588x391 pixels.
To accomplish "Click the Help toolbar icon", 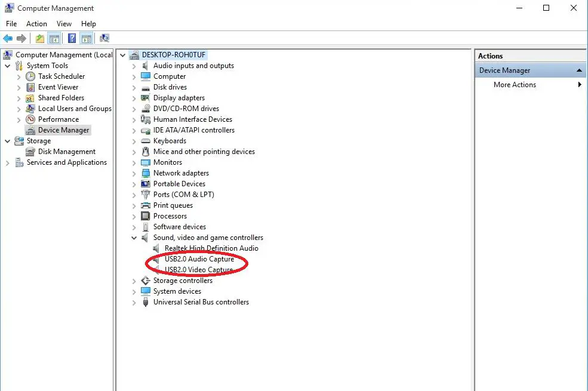I will 71,38.
